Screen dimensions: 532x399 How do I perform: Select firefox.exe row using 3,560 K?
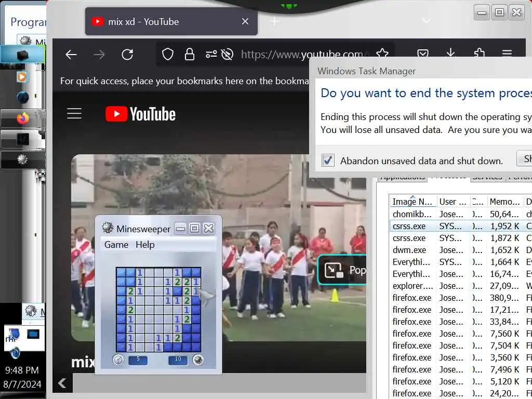point(461,357)
